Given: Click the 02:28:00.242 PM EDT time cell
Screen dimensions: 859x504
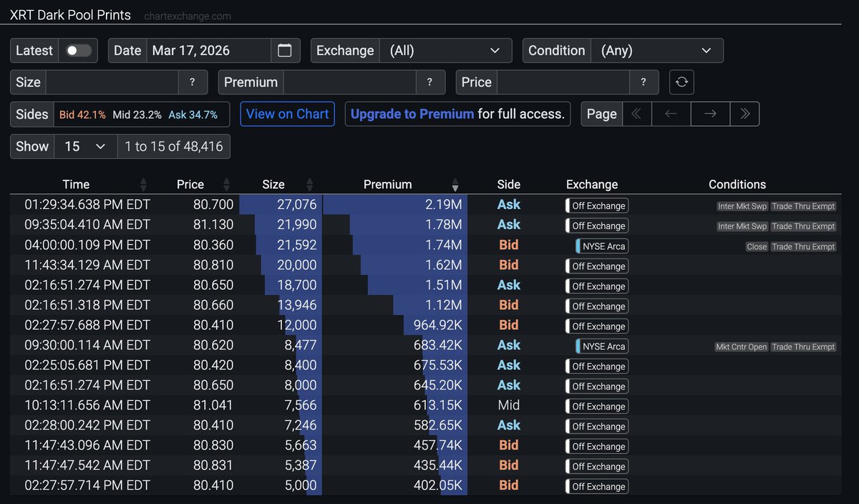Looking at the screenshot, I should 87,425.
